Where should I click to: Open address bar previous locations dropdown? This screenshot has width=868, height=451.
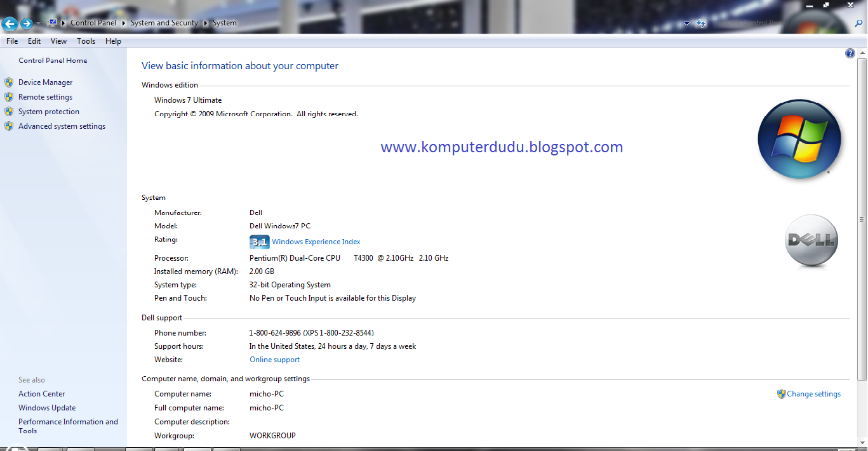click(x=686, y=23)
